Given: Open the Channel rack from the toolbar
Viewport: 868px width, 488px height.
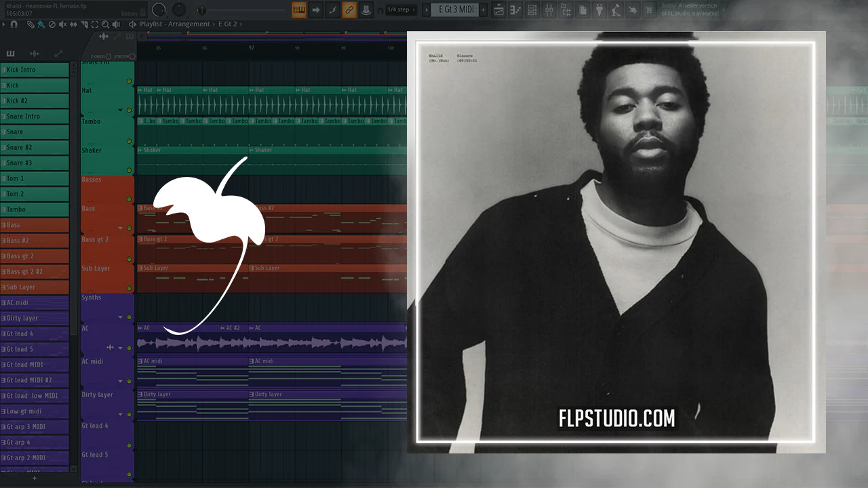Looking at the screenshot, I should (532, 9).
